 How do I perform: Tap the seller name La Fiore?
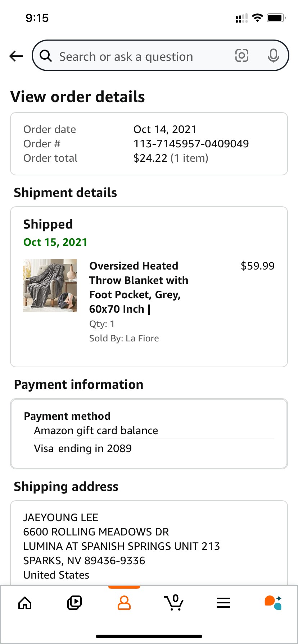pos(142,338)
